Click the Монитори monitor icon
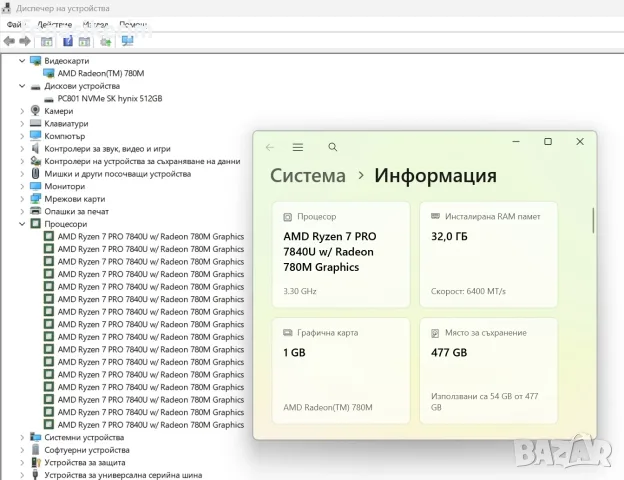624x480 pixels. 35,186
